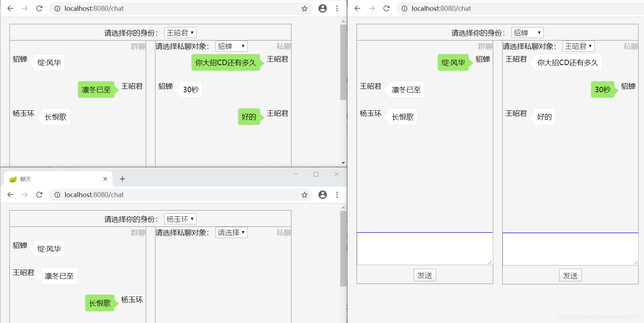Image resolution: width=644 pixels, height=323 pixels.
Task: Click address bar in the top-left window
Action: click(181, 8)
